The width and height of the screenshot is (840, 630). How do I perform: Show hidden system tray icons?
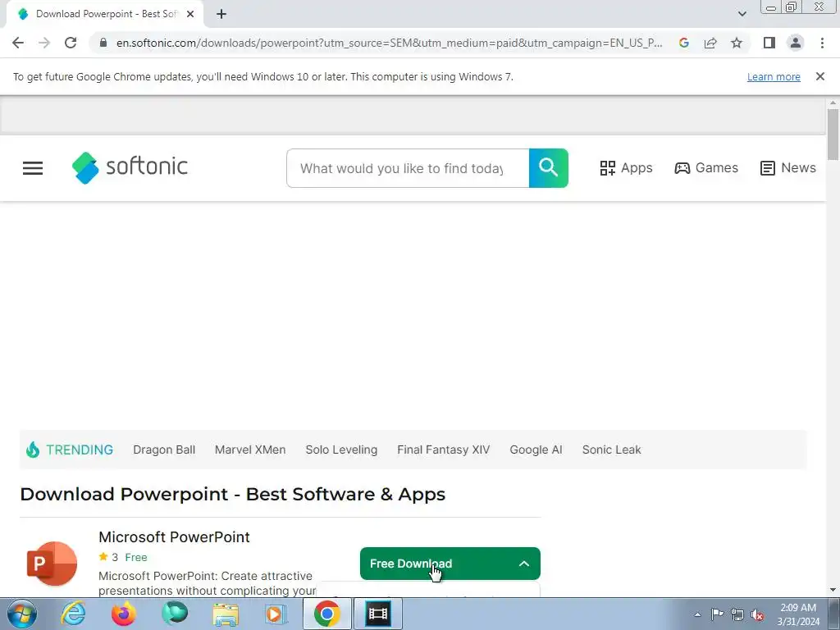(x=697, y=614)
